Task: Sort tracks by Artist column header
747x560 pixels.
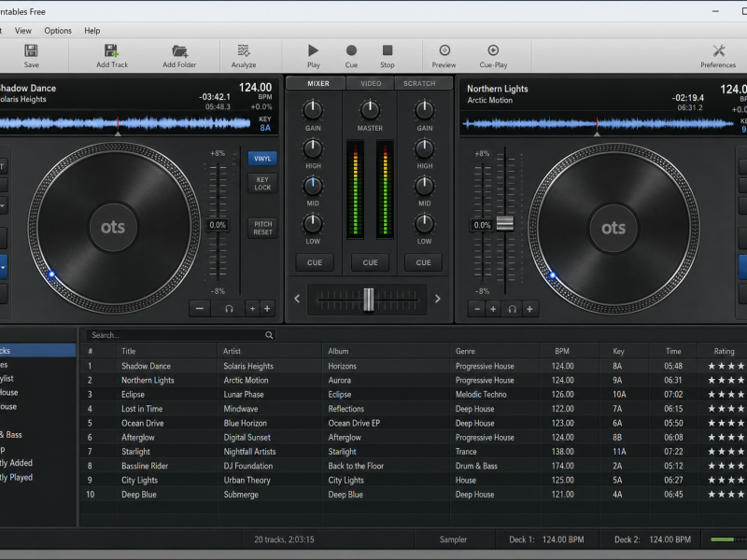Action: click(x=232, y=352)
